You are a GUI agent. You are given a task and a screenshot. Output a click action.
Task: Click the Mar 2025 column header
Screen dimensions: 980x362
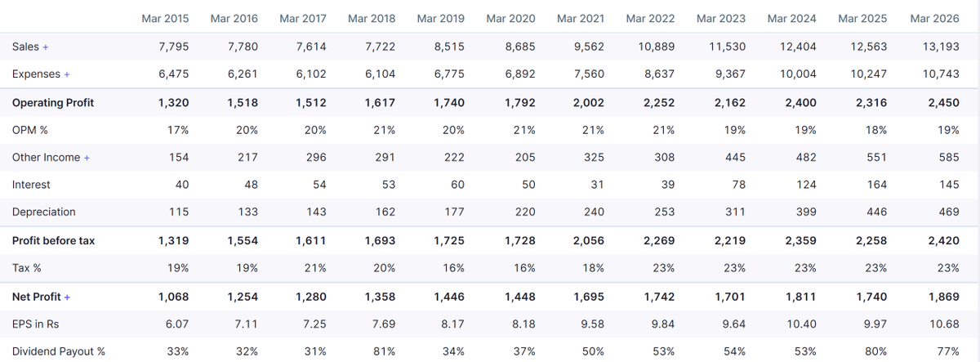click(862, 17)
